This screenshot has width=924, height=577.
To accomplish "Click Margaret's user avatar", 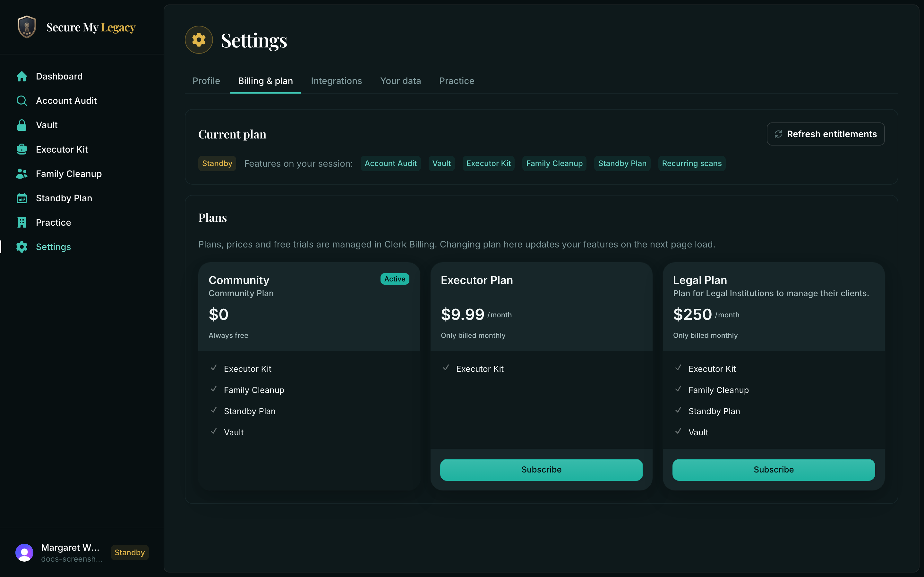I will 24,552.
